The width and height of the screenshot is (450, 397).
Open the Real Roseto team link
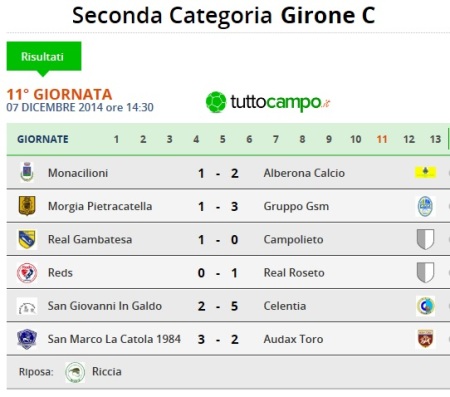(x=294, y=273)
